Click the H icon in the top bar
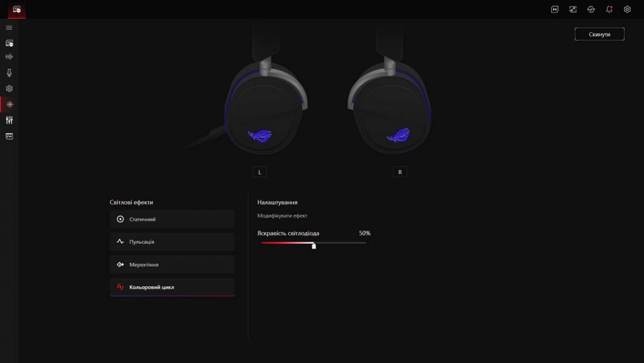 pos(555,9)
